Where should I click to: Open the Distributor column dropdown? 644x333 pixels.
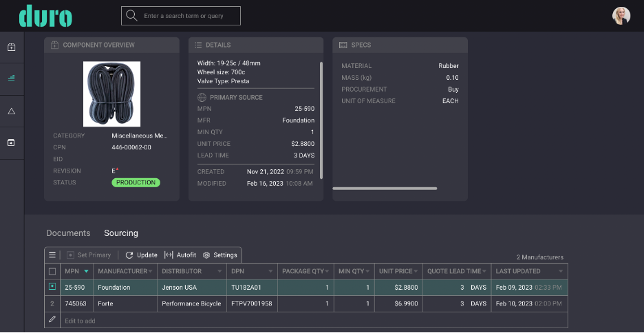pos(219,271)
